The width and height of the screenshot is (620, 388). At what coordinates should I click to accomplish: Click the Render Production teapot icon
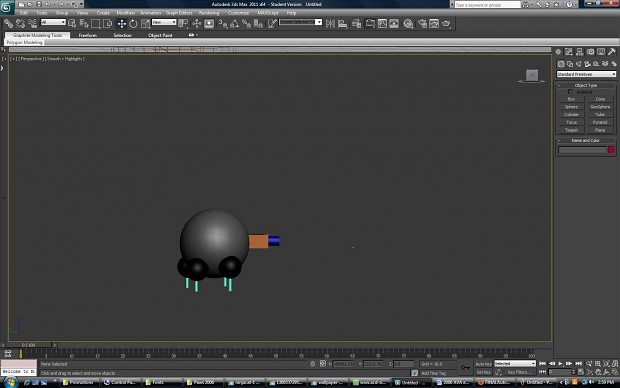point(446,24)
